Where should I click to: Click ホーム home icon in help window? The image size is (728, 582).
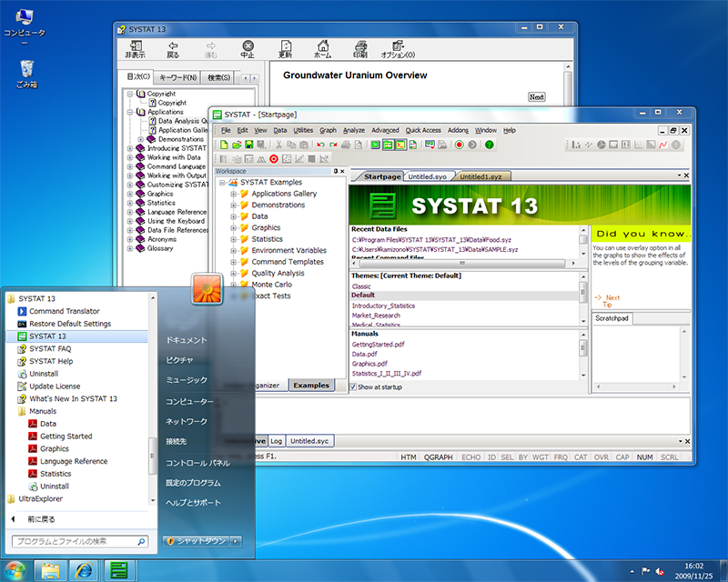tap(323, 49)
